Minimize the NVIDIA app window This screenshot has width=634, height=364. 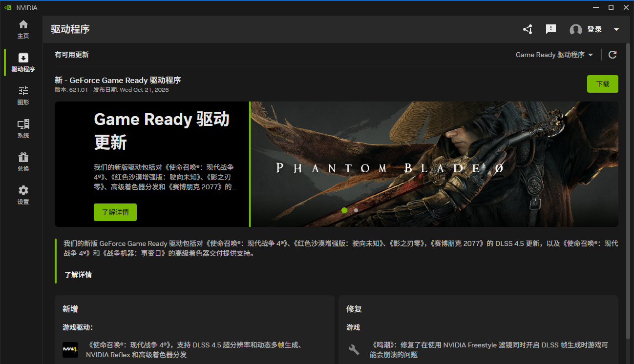595,7
